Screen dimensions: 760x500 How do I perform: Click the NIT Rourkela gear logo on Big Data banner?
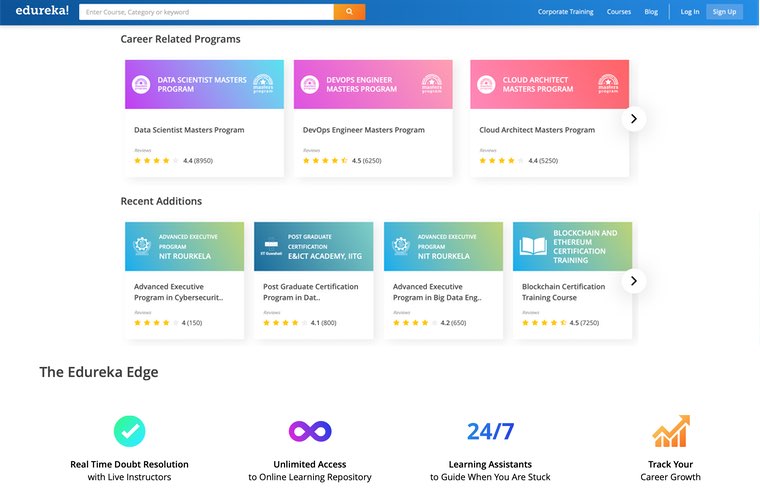pyautogui.click(x=401, y=246)
